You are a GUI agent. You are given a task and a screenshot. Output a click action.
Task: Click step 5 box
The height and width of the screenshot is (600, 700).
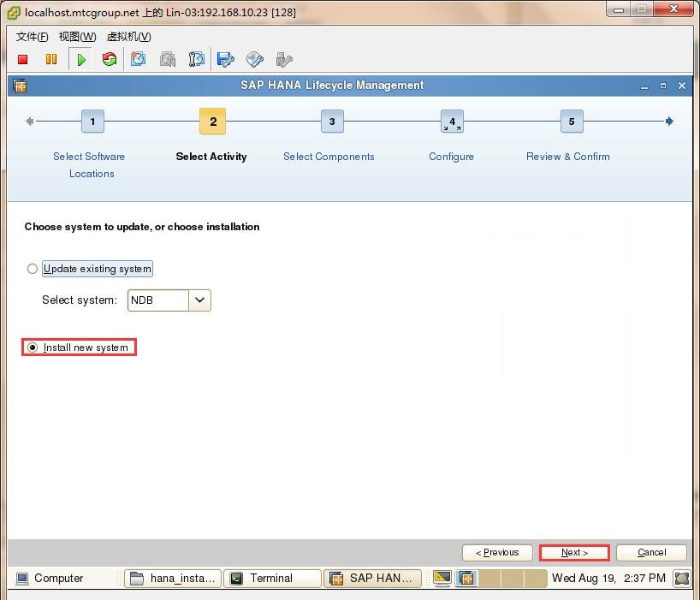572,121
